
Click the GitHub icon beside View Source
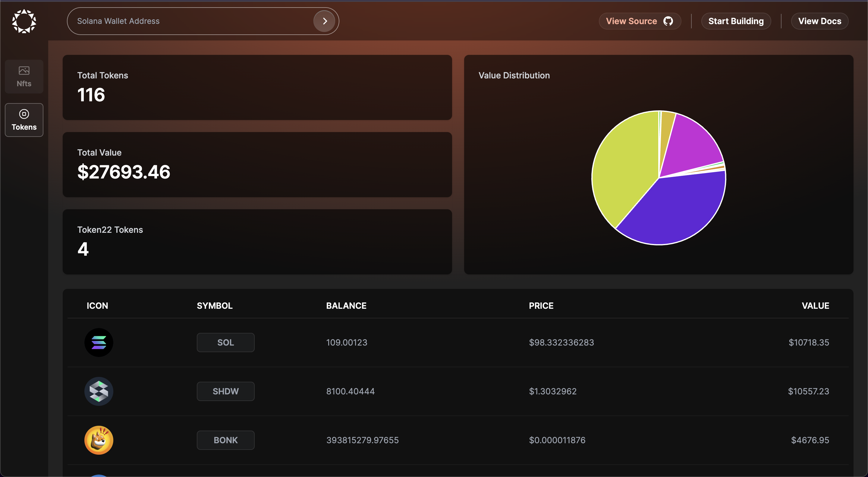668,21
